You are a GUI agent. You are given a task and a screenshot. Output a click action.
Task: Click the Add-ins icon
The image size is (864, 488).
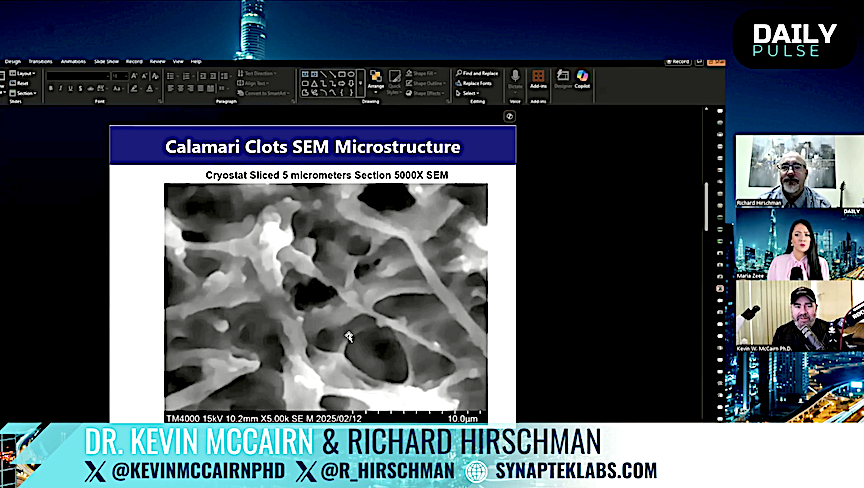538,78
